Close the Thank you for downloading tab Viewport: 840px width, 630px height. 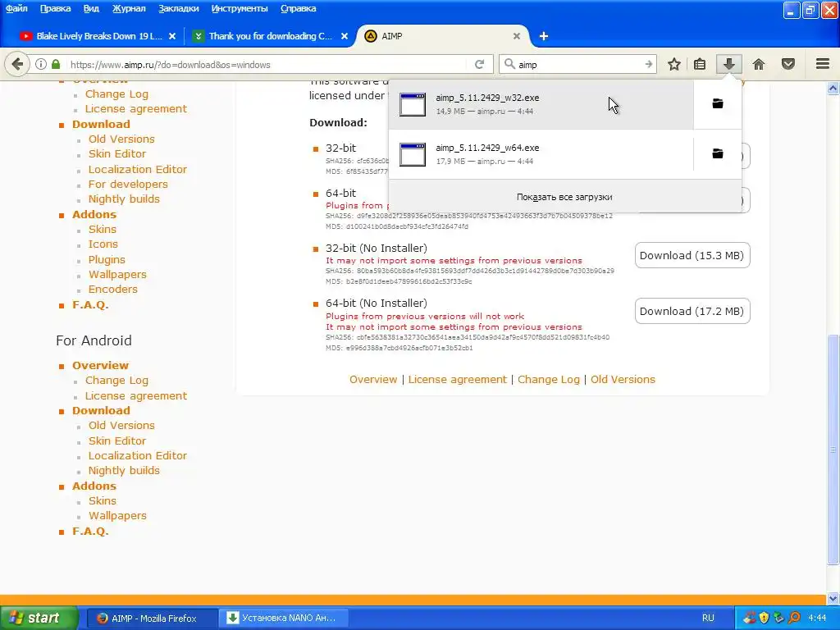pos(345,36)
